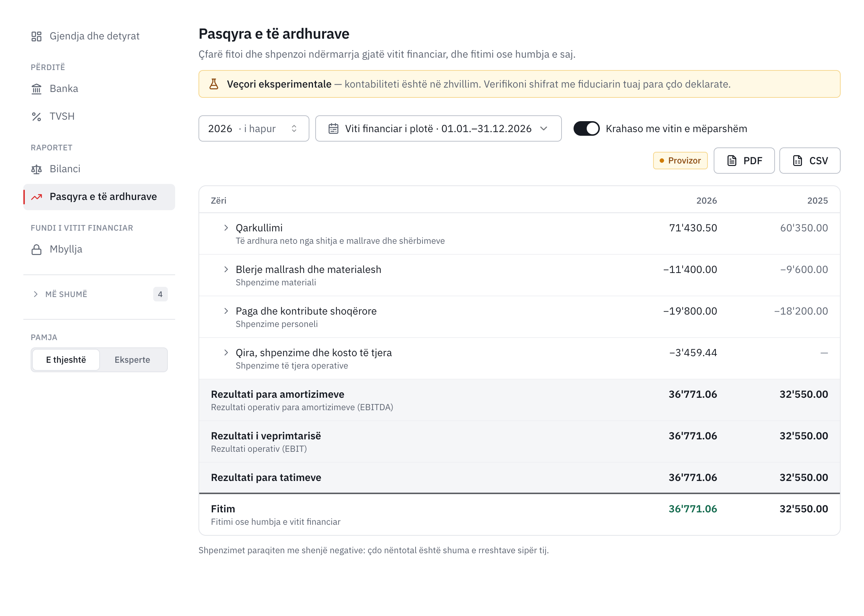Click the spreadsheet icon on CSV button
This screenshot has height=616, width=864.
[797, 161]
